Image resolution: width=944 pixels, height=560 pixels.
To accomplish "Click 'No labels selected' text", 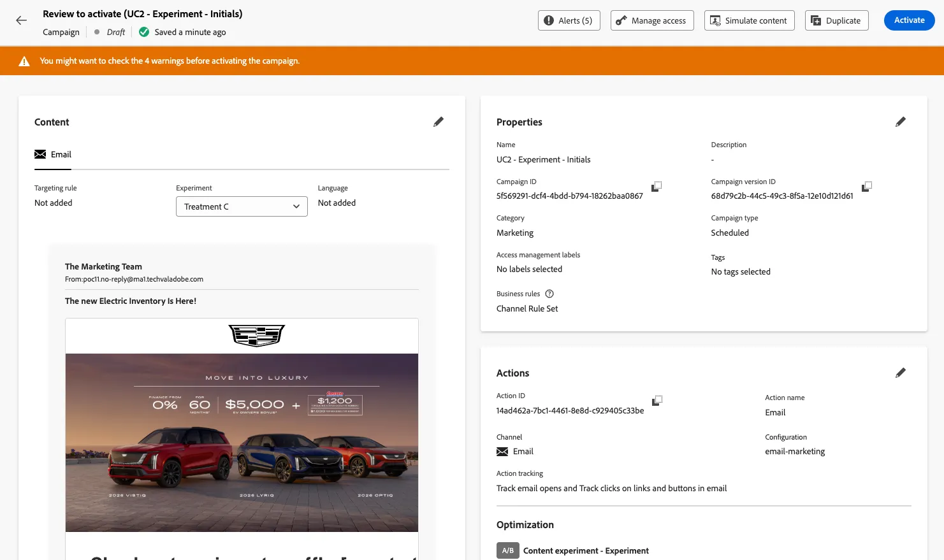I will click(x=529, y=269).
